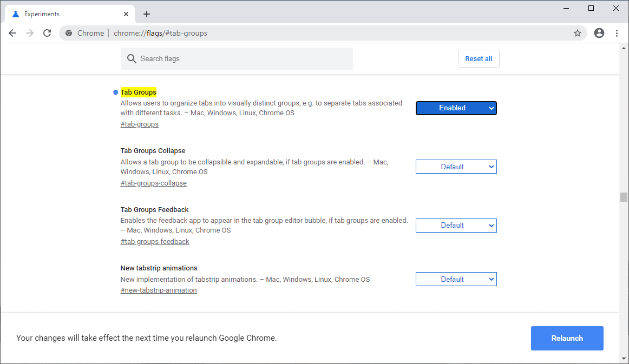This screenshot has width=629, height=364.
Task: Click the search magnifier in the flags search box
Action: click(132, 58)
